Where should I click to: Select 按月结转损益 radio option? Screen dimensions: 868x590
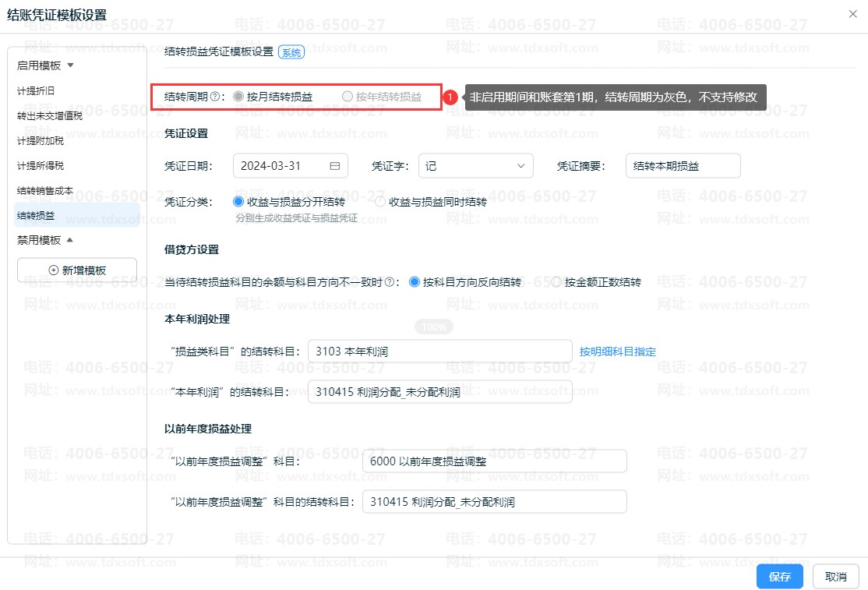[x=238, y=97]
